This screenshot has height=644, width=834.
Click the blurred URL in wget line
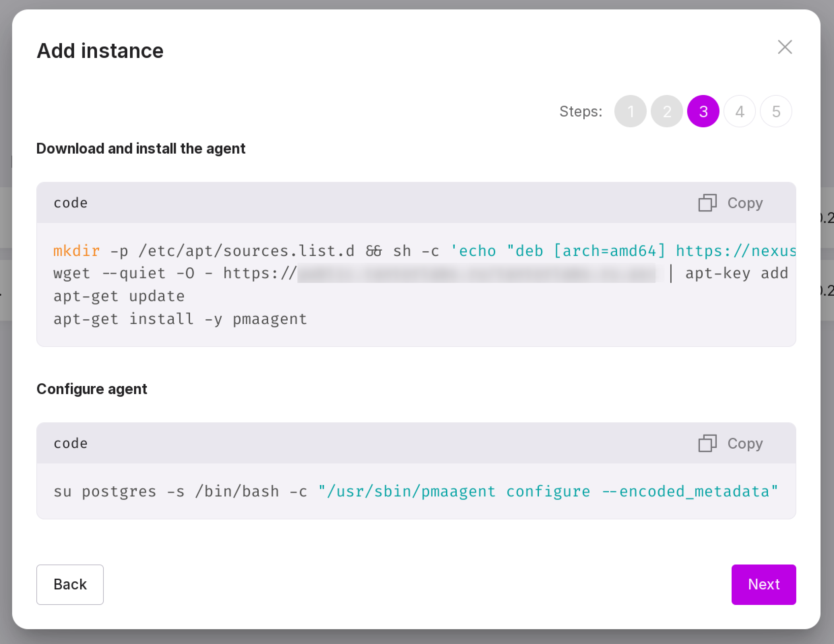[476, 273]
